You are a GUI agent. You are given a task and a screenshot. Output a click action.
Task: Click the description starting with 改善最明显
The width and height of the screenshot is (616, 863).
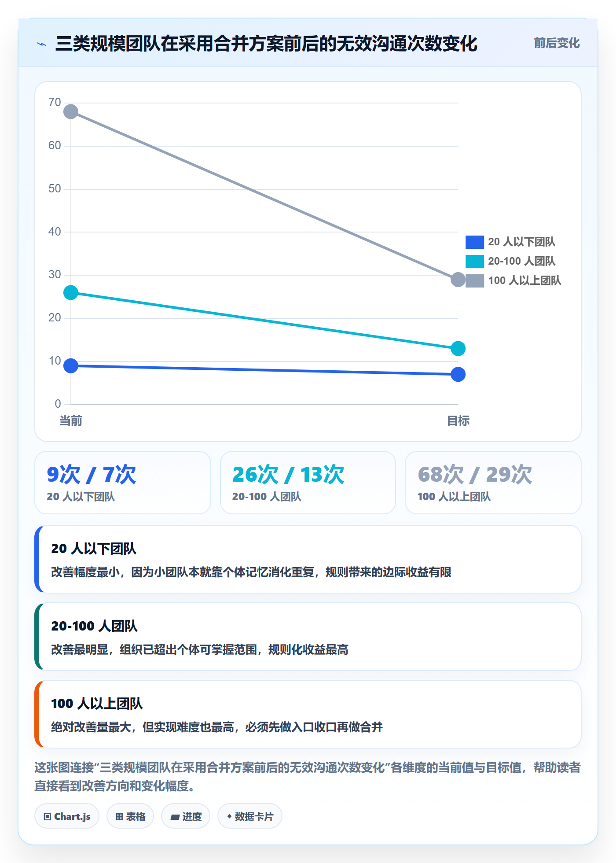pos(200,649)
